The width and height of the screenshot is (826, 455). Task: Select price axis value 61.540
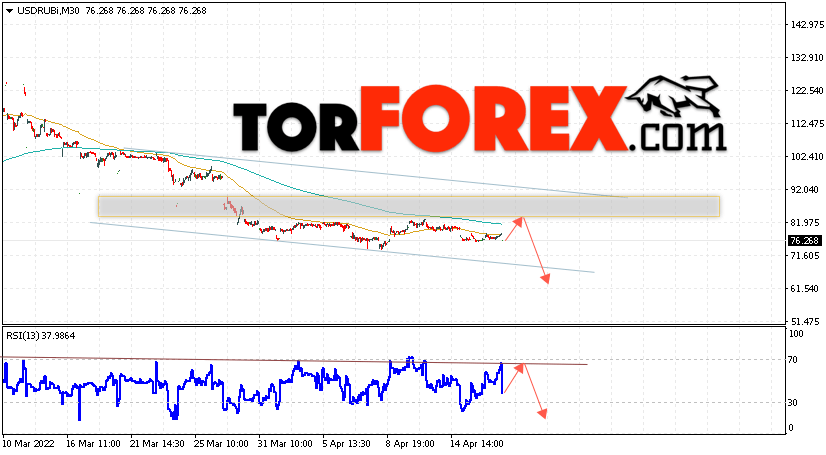point(807,289)
